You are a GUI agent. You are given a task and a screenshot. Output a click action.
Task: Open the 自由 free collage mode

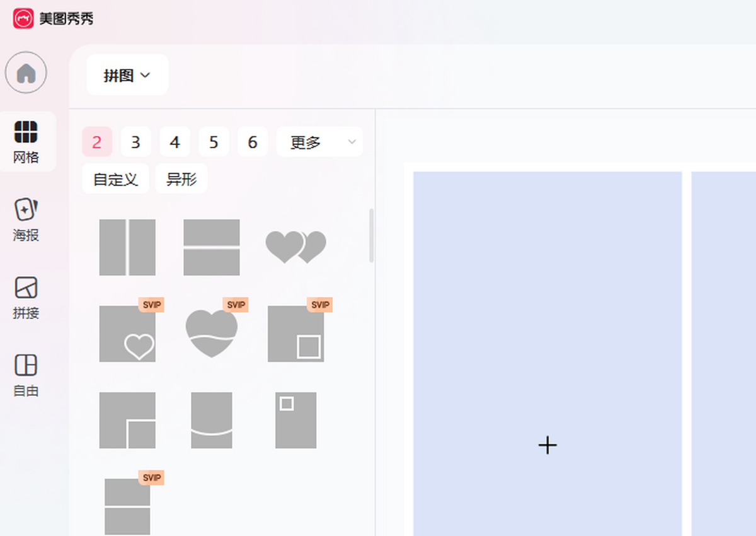pos(26,375)
